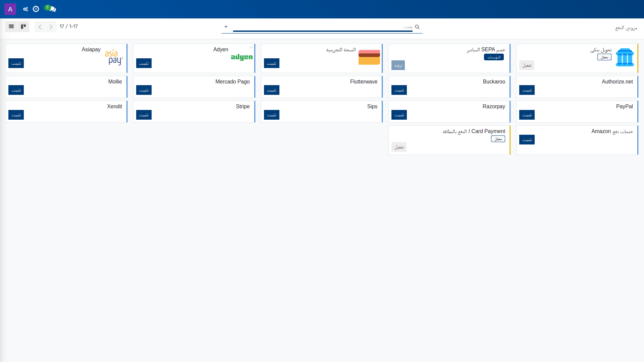644x362 pixels.
Task: Open the Flutterwave card title
Action: (x=364, y=82)
